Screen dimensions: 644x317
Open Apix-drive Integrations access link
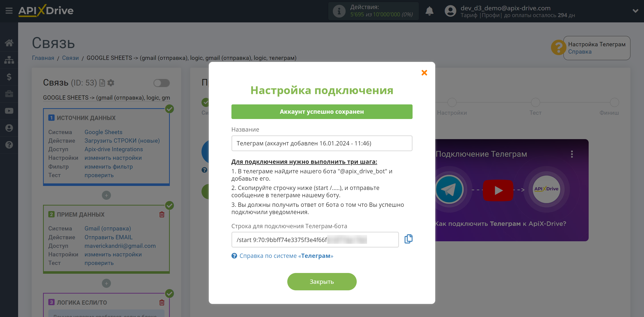114,149
